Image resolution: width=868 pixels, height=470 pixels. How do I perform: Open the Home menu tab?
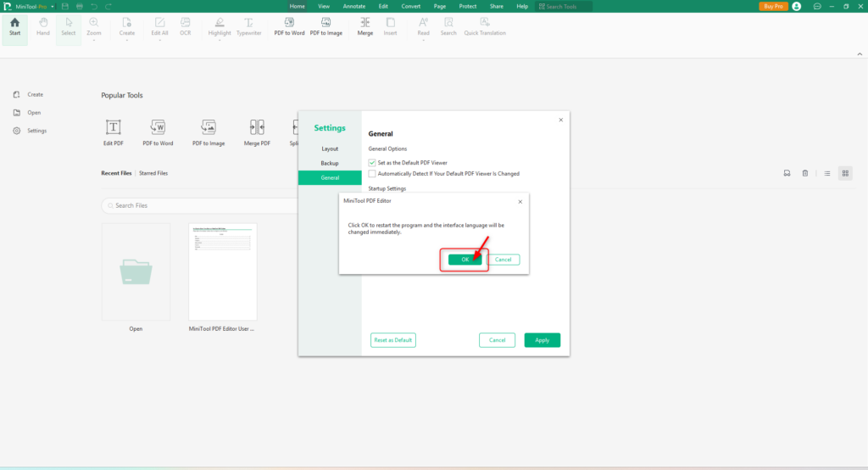point(298,6)
